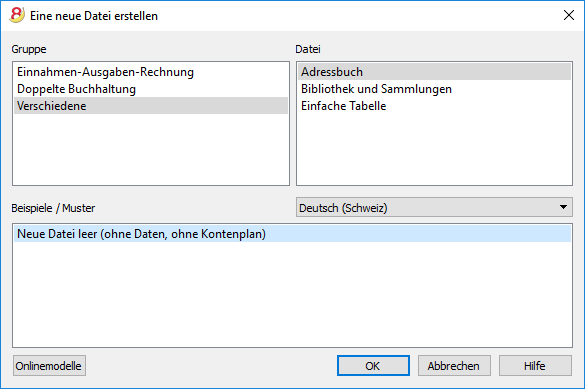Click the Banana app icon in title bar
Image resolution: width=585 pixels, height=389 pixels.
click(x=17, y=15)
